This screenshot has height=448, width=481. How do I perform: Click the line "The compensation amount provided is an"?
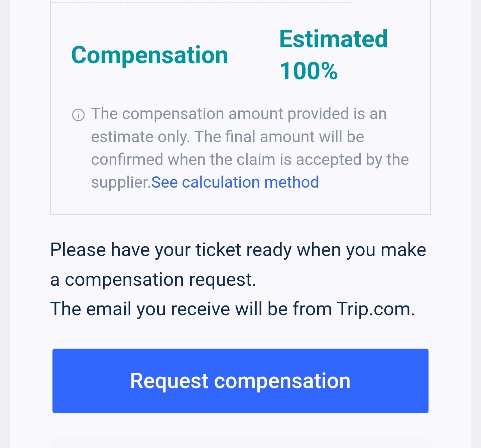(x=239, y=114)
